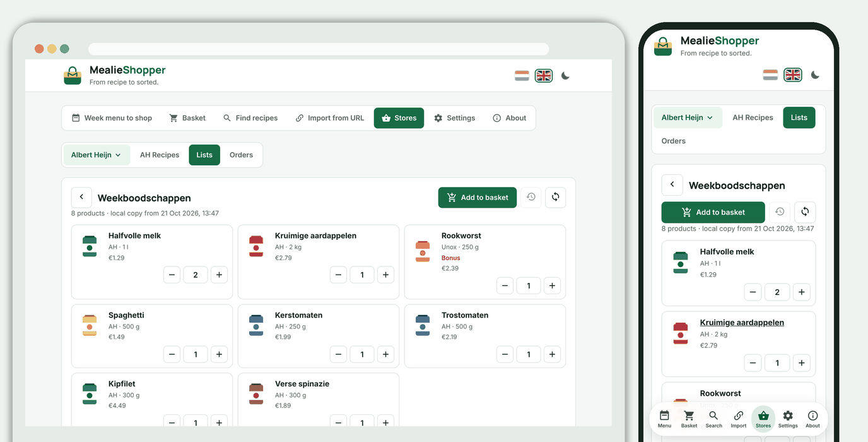Screen dimensions: 868x442
Task: Toggle dark mode moon icon in desktop header
Action: 565,76
